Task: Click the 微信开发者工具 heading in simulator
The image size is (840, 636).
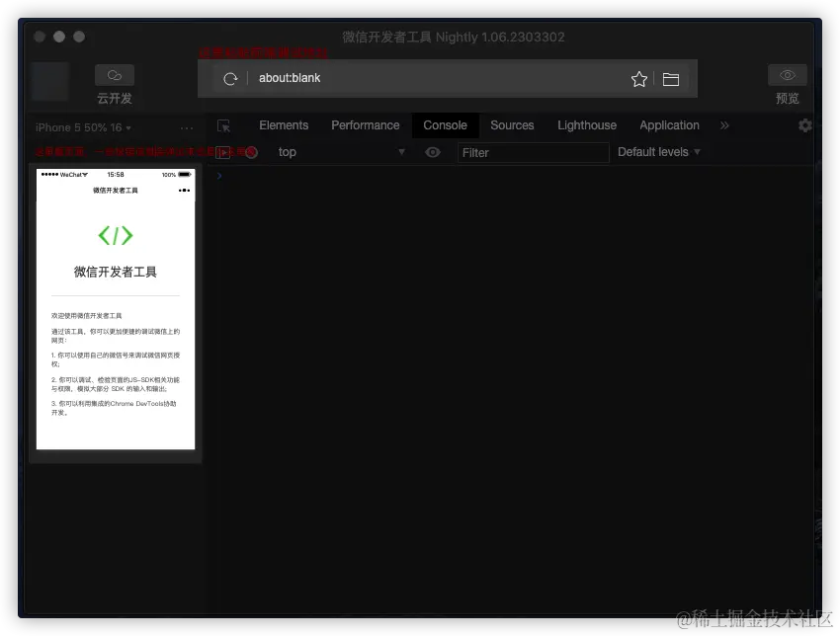Action: [x=116, y=272]
